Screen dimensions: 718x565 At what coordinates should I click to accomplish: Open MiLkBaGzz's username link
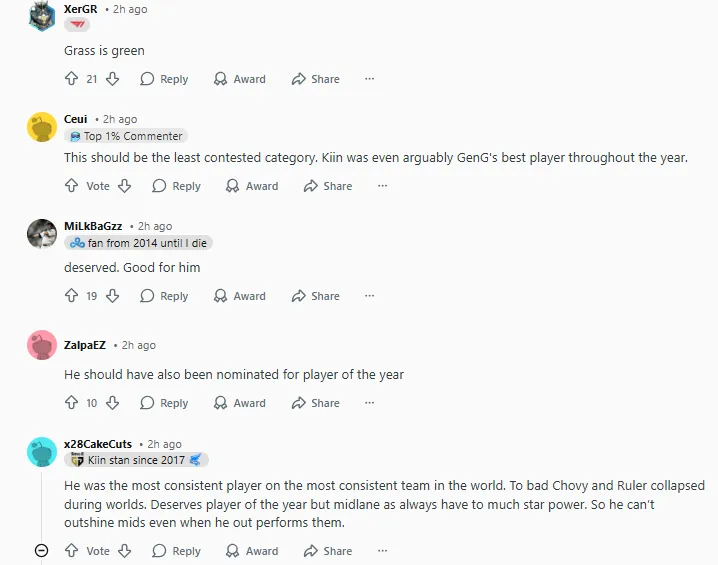point(93,226)
